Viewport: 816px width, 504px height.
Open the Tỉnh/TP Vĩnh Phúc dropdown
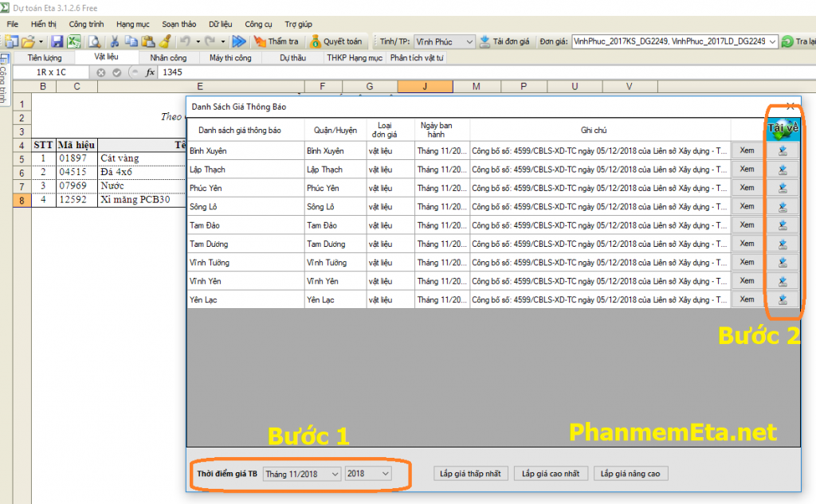[x=469, y=41]
